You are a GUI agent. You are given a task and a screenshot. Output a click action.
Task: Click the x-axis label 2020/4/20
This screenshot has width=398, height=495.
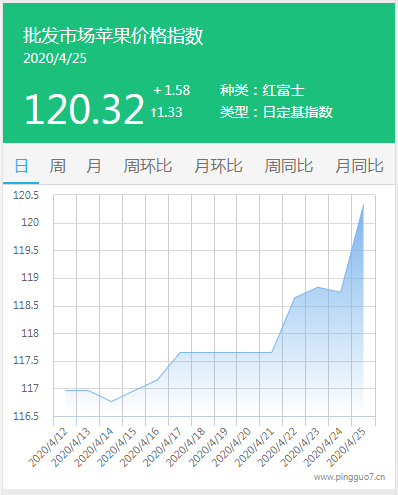click(232, 447)
